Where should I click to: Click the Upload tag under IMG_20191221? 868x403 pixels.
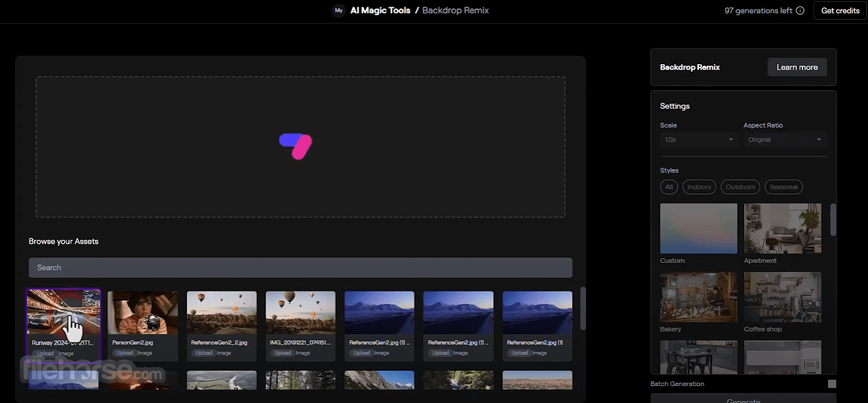click(283, 353)
